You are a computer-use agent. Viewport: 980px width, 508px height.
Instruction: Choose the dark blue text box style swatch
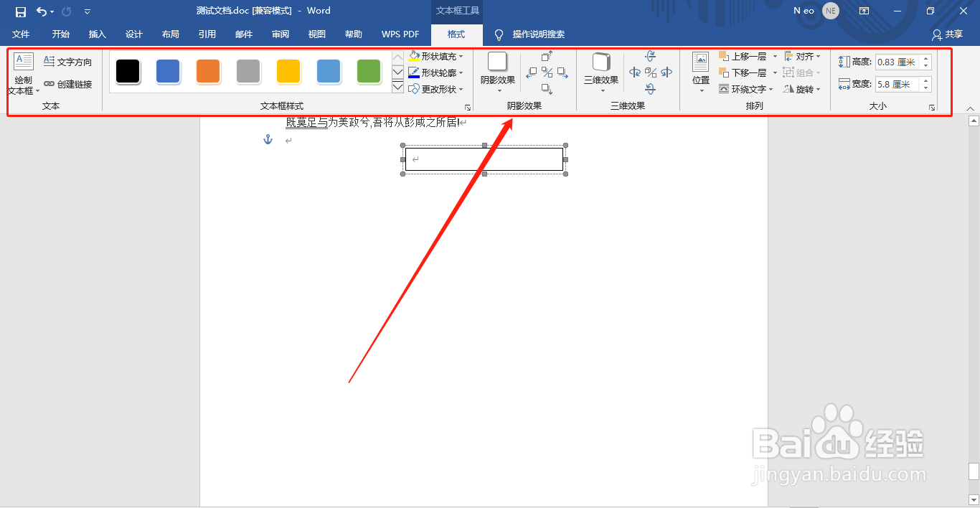coord(168,71)
